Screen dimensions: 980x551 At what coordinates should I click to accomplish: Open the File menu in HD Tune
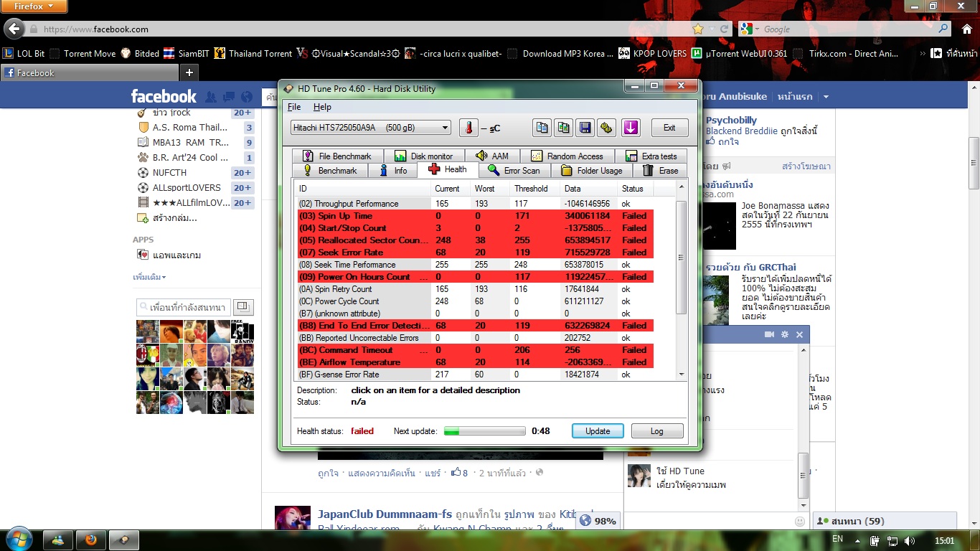coord(294,107)
